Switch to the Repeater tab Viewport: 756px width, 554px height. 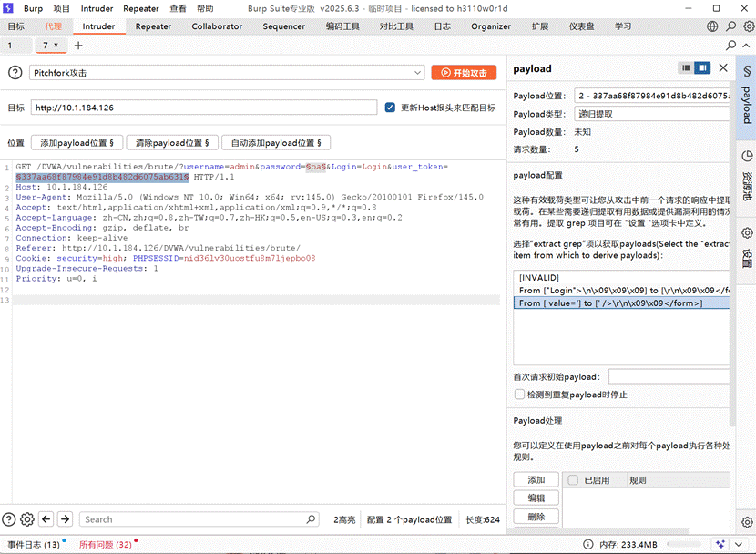point(153,26)
